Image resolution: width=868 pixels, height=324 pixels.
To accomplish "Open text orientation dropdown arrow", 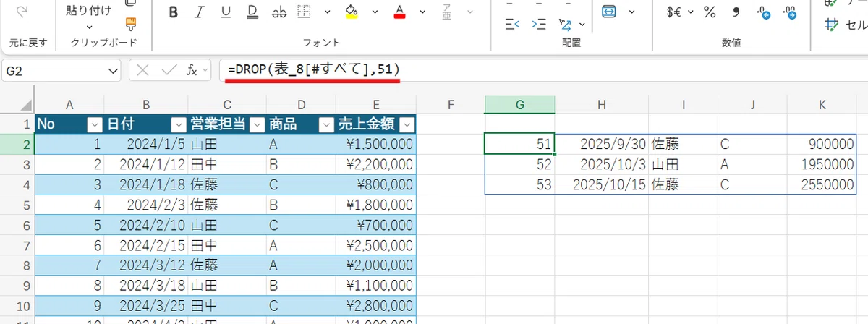I will pyautogui.click(x=583, y=24).
